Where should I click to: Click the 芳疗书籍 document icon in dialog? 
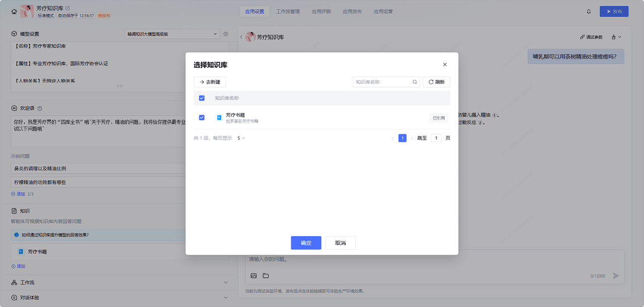click(x=219, y=118)
